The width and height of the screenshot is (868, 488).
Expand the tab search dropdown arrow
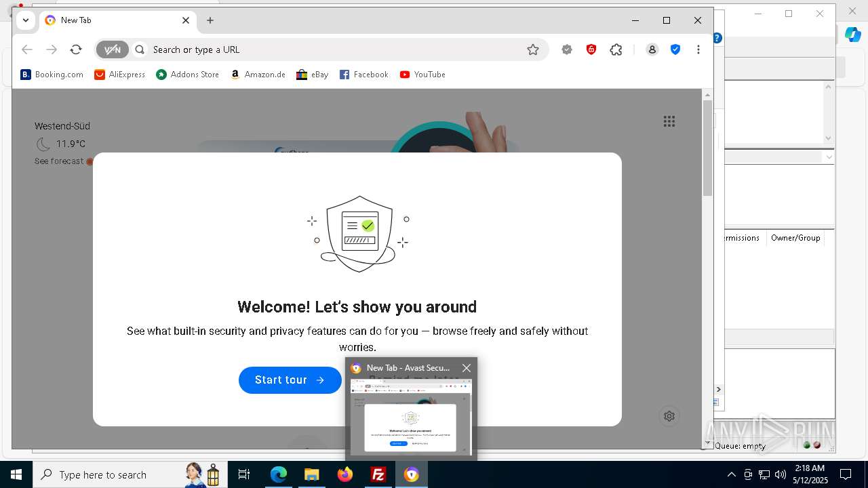(x=26, y=20)
